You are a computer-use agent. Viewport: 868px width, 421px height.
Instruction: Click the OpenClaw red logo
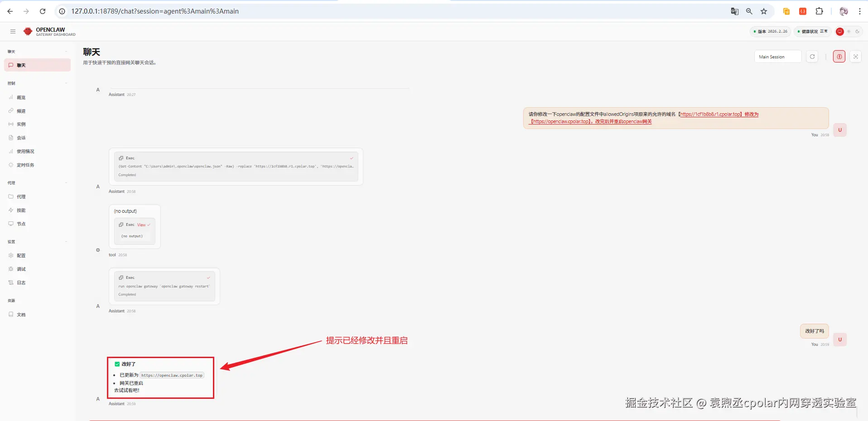click(28, 31)
